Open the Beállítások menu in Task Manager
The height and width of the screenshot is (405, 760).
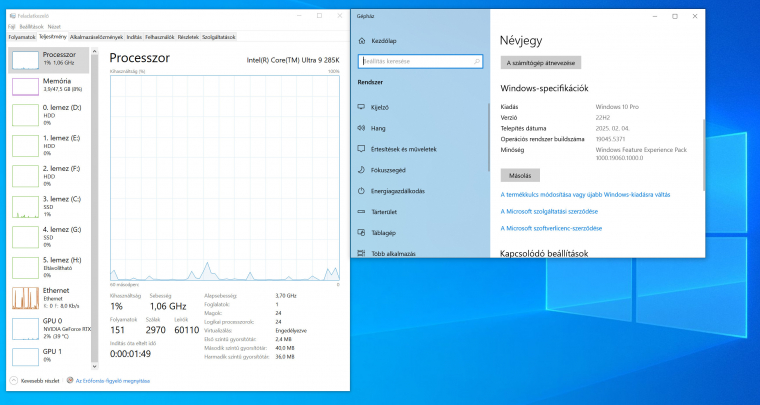pos(32,27)
